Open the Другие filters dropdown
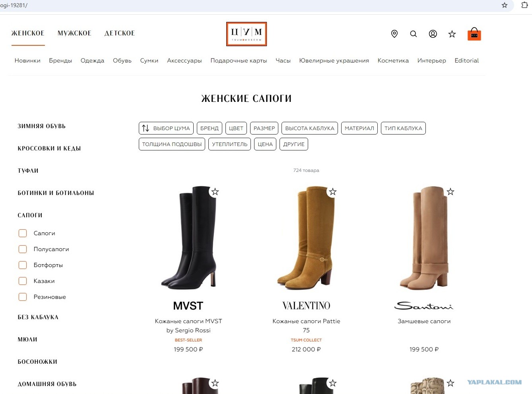 coord(294,144)
